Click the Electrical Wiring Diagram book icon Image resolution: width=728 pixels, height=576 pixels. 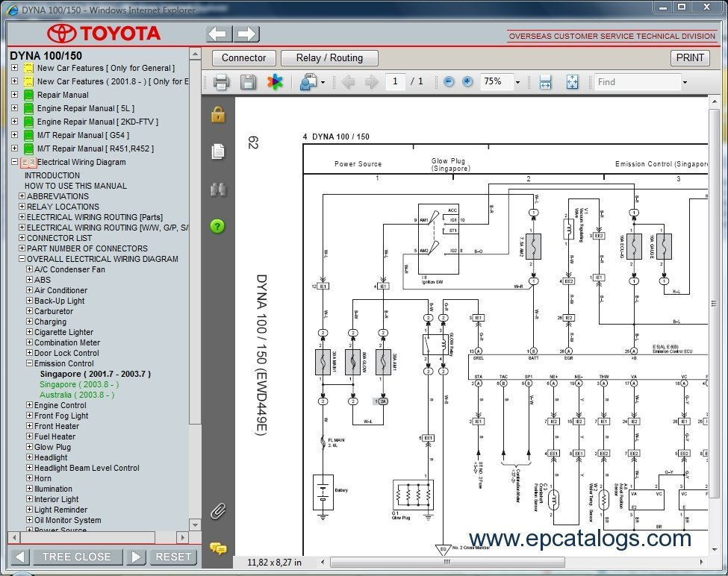pos(28,163)
